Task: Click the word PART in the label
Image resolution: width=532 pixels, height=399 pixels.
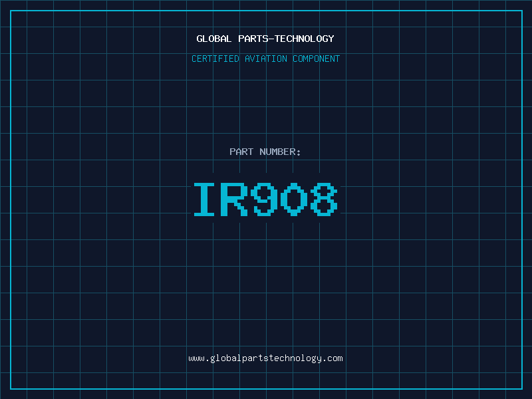Action: coord(240,152)
